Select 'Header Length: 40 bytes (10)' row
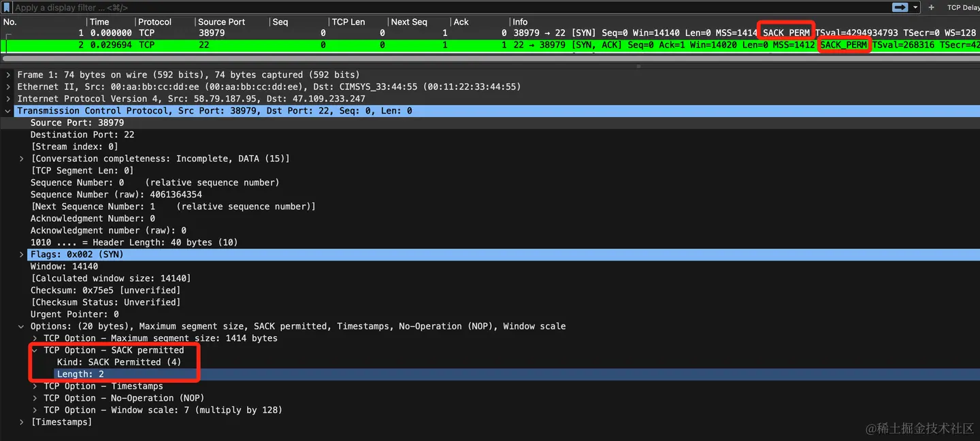The image size is (980, 441). tap(490, 242)
